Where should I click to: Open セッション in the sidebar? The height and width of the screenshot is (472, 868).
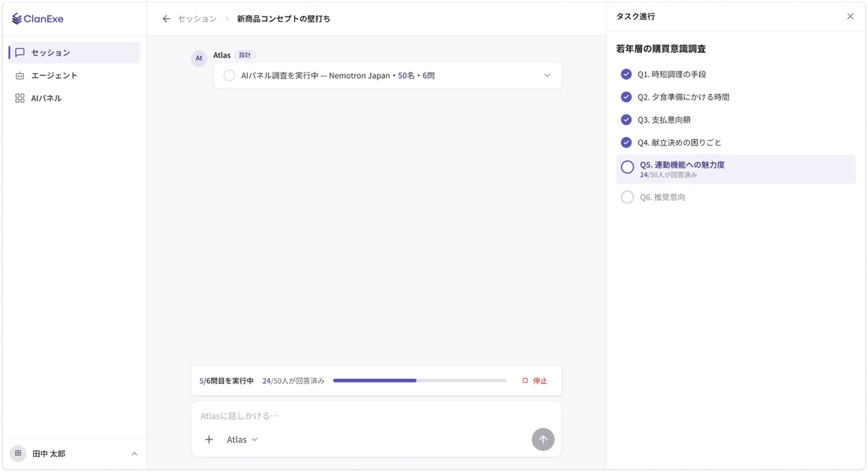coord(74,53)
